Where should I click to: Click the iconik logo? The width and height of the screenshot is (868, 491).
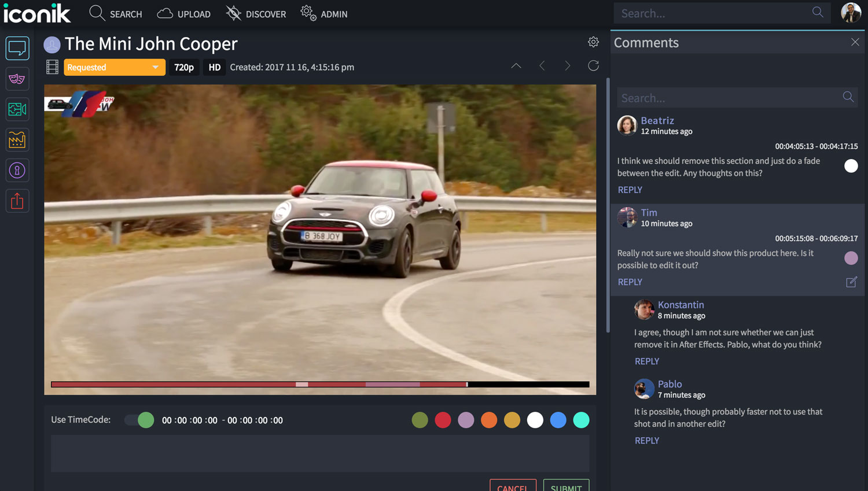point(37,13)
